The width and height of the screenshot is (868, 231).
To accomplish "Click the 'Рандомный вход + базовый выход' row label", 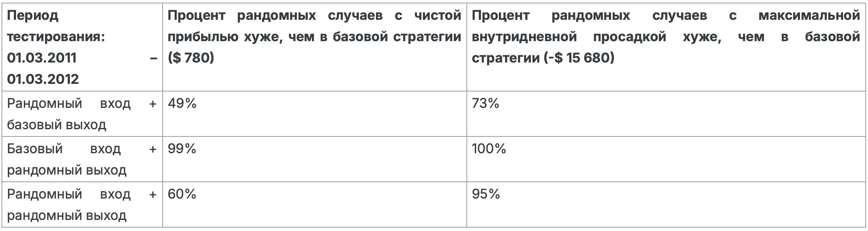I will (x=82, y=114).
